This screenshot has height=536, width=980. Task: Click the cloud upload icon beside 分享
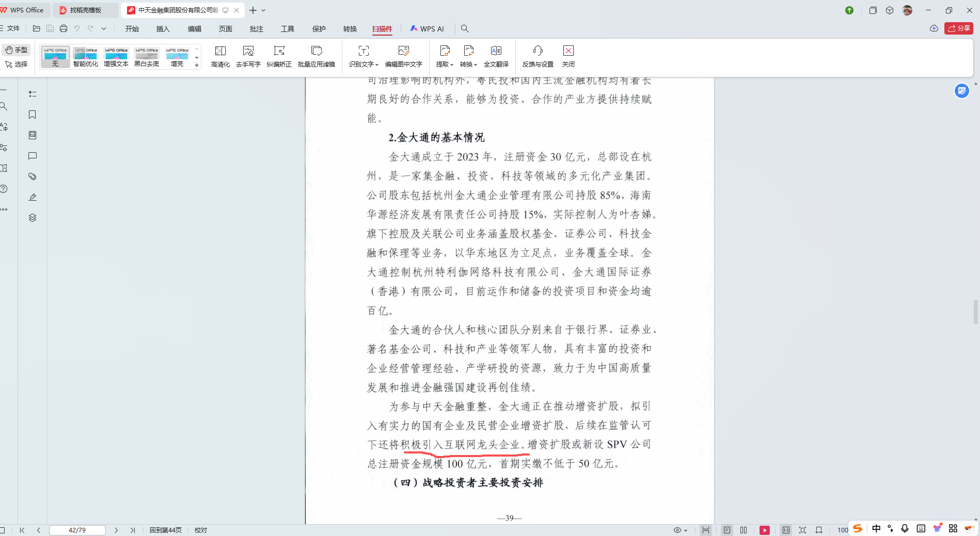pos(934,28)
